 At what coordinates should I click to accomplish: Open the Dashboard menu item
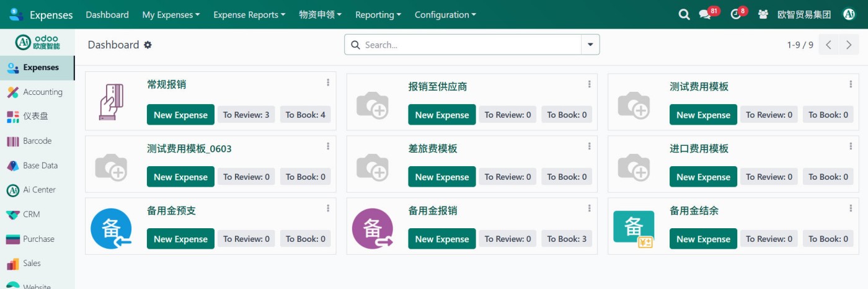(107, 14)
